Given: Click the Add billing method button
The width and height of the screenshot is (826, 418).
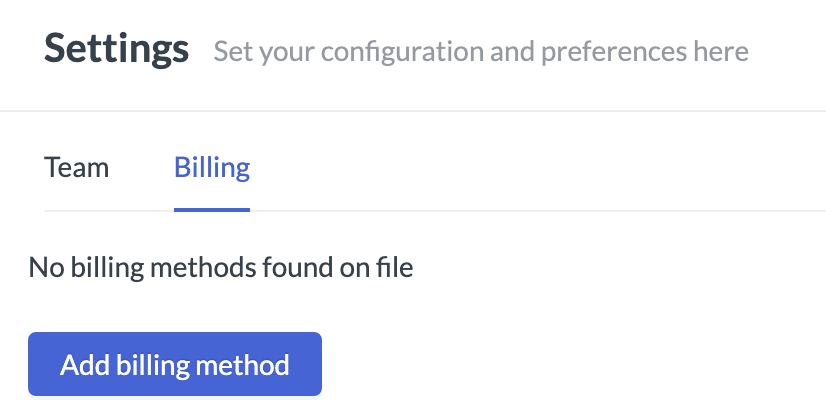Looking at the screenshot, I should pos(175,364).
